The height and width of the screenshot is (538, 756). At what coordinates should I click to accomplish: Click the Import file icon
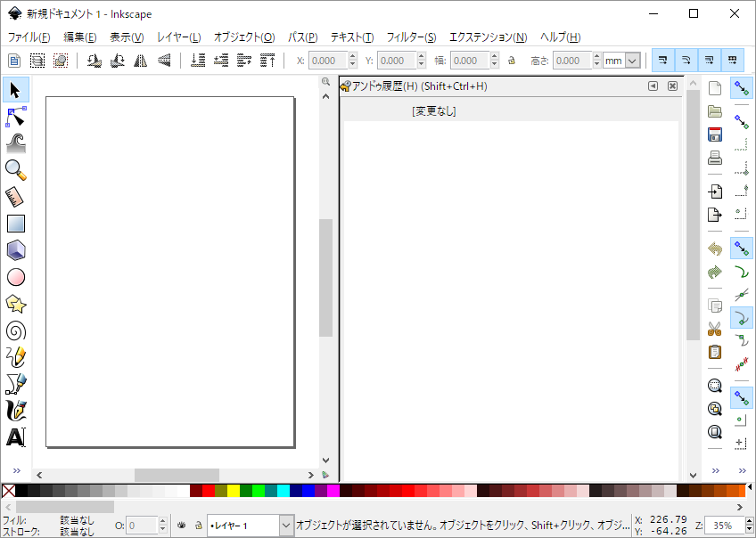click(714, 192)
